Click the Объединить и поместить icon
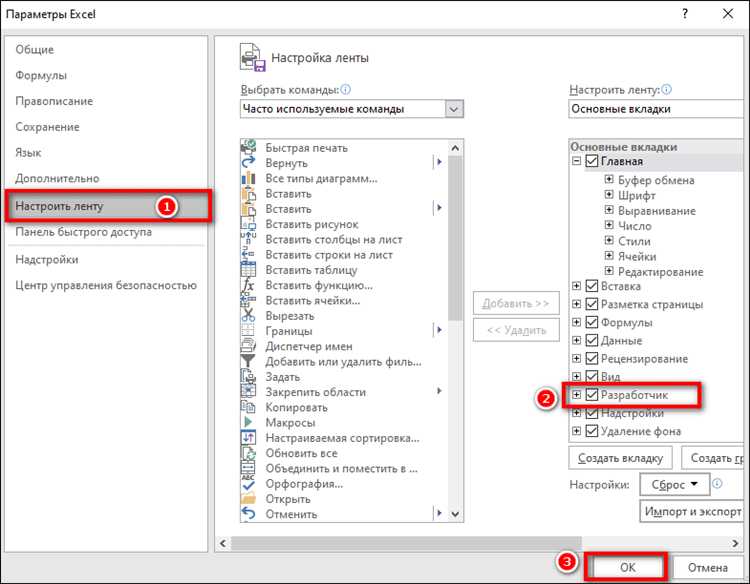750x584 pixels. pos(248,468)
